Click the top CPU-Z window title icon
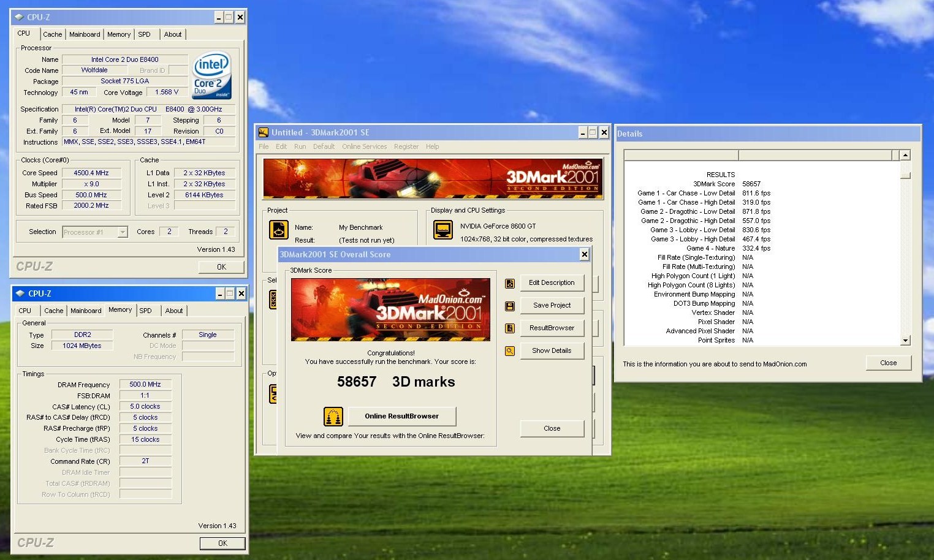 pyautogui.click(x=19, y=17)
